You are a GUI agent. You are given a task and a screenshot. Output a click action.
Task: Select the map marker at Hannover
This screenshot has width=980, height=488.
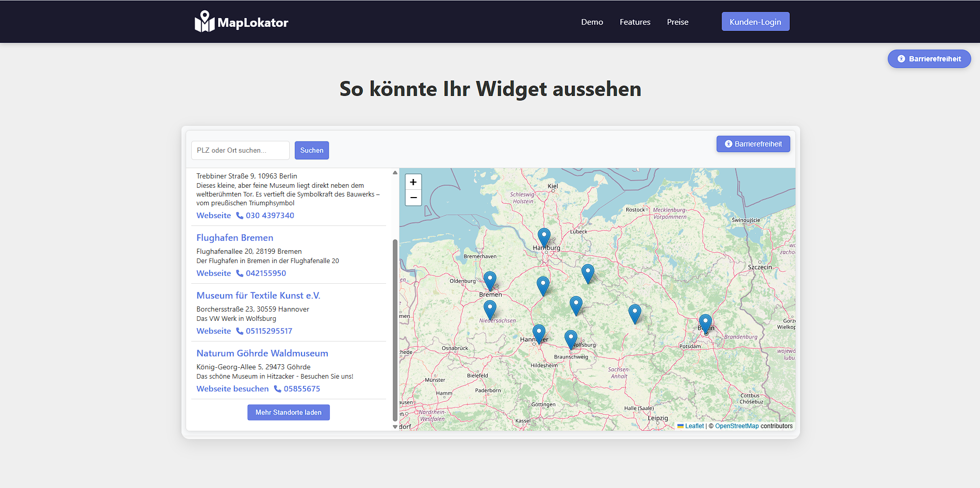click(x=539, y=334)
